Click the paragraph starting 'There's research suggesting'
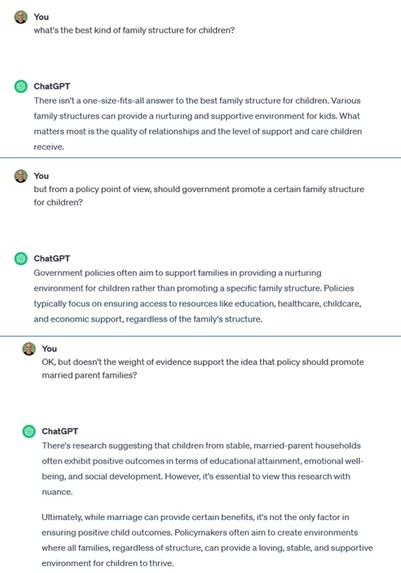 tap(203, 468)
